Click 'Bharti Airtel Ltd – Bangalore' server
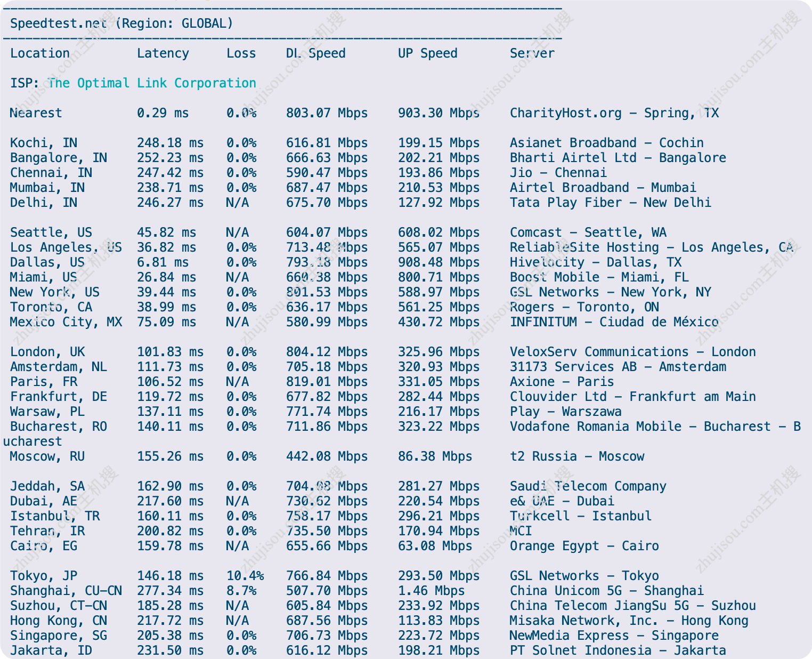812x659 pixels. (618, 158)
